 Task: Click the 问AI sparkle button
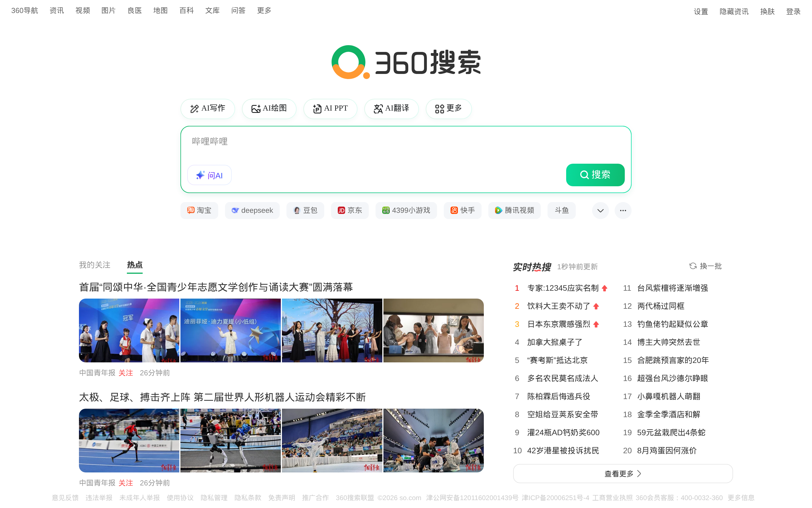[x=209, y=175]
